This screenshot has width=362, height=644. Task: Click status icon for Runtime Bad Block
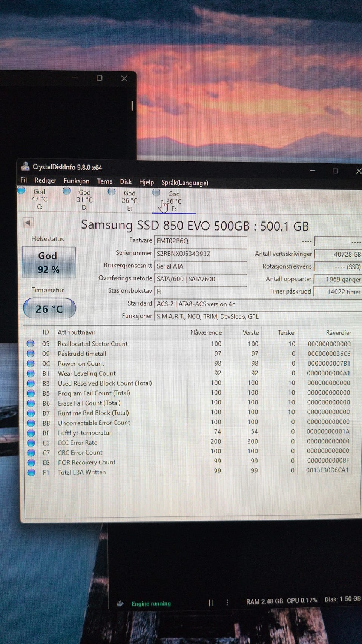[31, 413]
